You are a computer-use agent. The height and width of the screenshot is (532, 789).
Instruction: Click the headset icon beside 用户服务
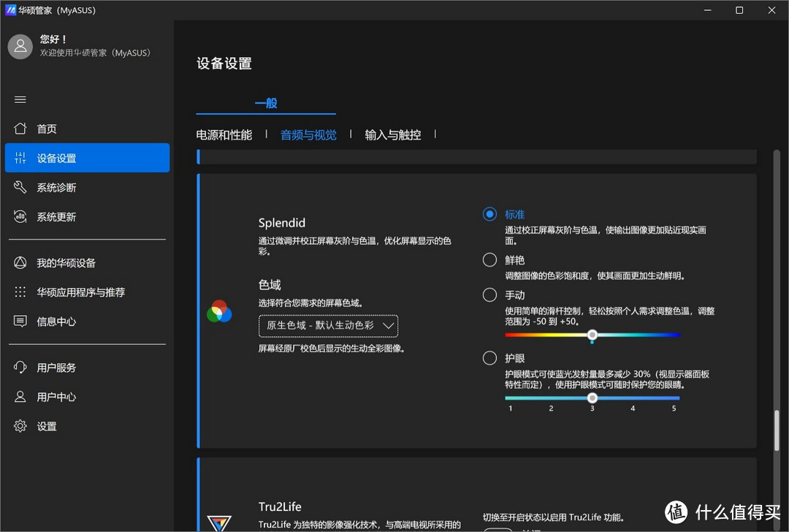(20, 368)
